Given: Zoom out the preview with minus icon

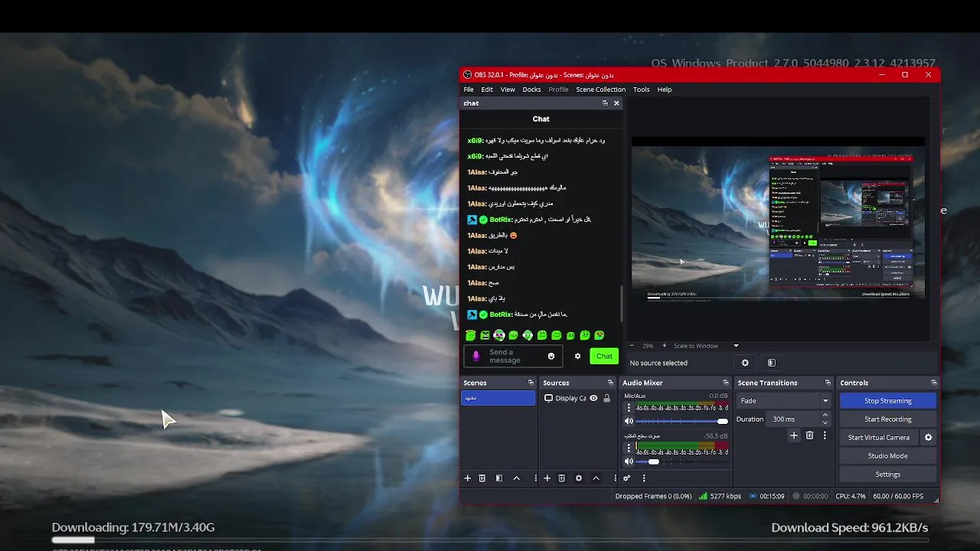Looking at the screenshot, I should pyautogui.click(x=633, y=346).
